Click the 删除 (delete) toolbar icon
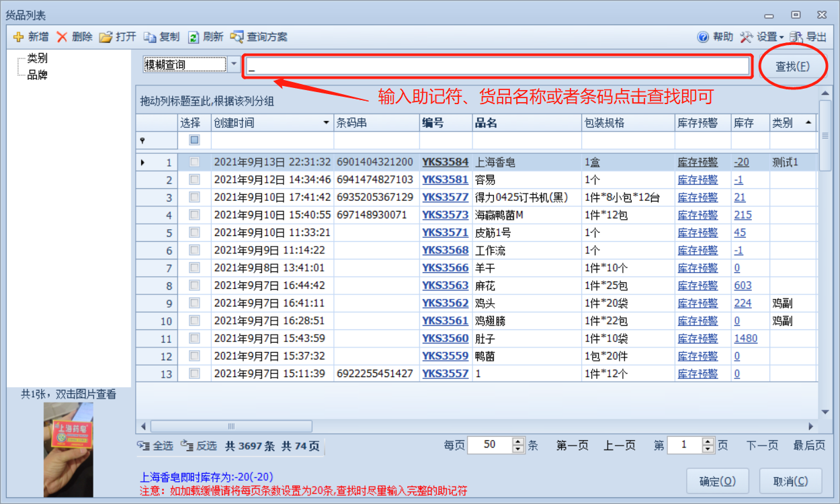The height and width of the screenshot is (504, 840). pos(62,37)
